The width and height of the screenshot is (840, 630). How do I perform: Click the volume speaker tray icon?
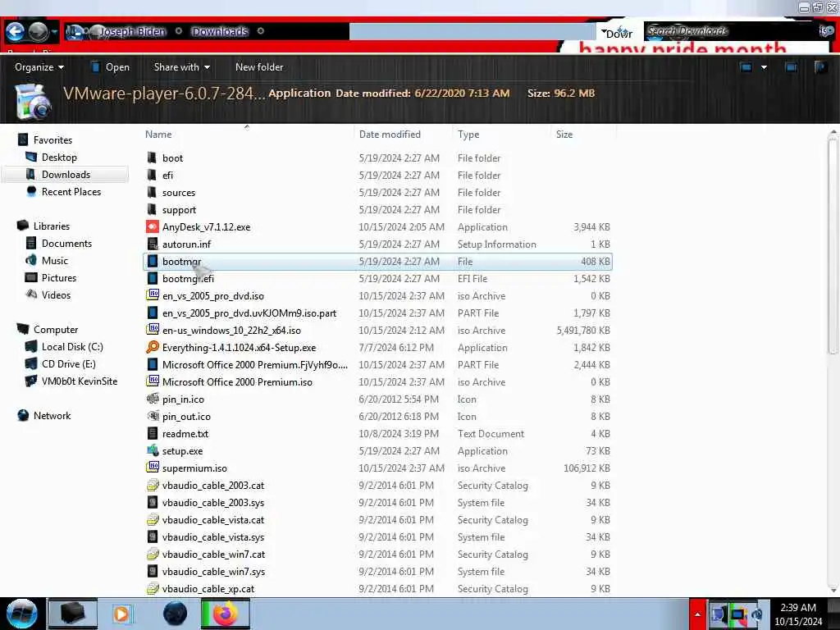[757, 614]
